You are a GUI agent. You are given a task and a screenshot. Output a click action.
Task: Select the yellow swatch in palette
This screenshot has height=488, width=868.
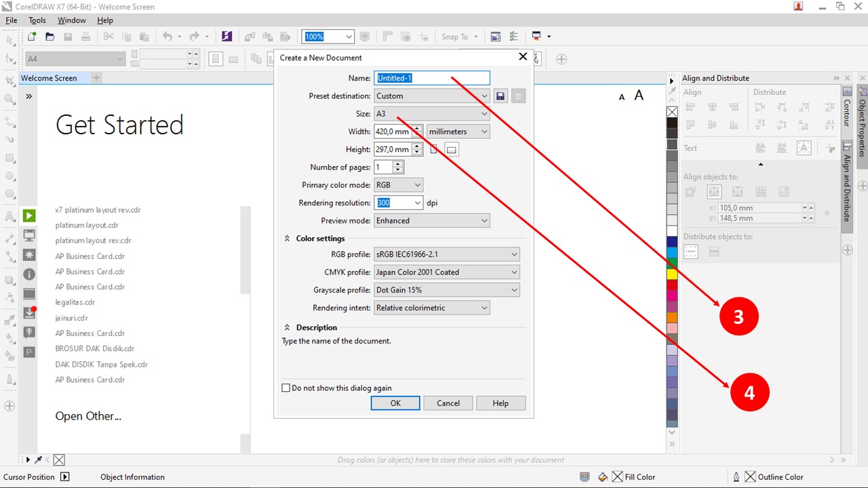coord(672,274)
